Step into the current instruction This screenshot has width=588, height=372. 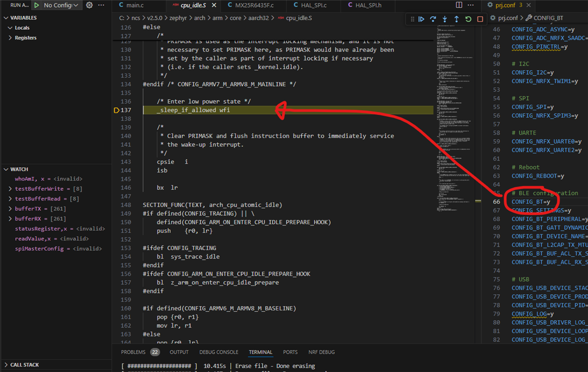click(x=445, y=19)
